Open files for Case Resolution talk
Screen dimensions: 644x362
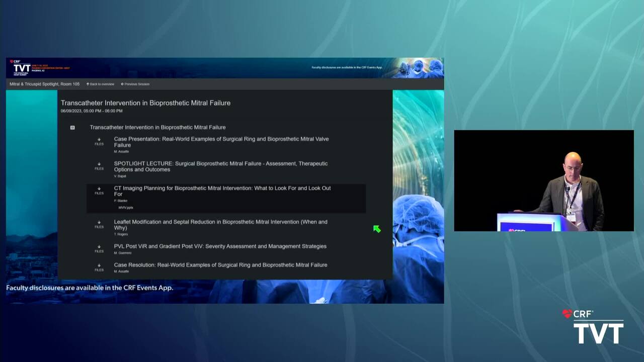click(x=99, y=267)
